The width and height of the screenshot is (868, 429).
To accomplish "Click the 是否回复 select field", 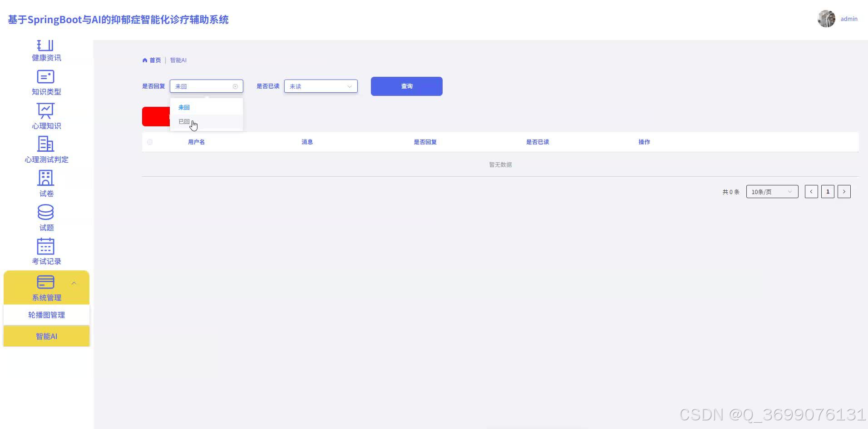I will pos(207,86).
